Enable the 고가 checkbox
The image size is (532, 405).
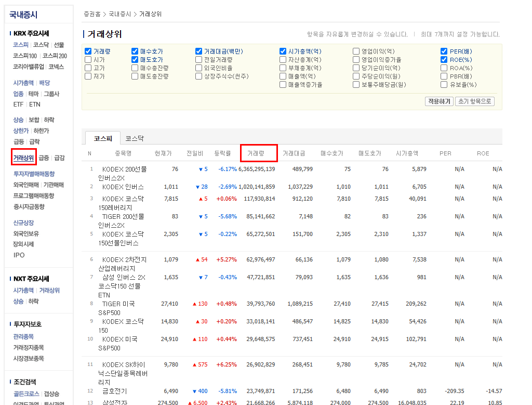pyautogui.click(x=88, y=68)
